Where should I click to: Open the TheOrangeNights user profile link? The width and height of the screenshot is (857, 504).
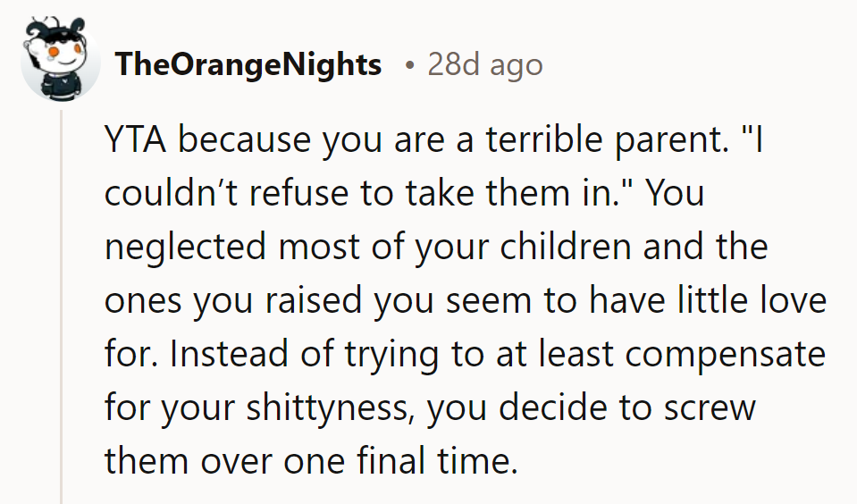coord(248,64)
